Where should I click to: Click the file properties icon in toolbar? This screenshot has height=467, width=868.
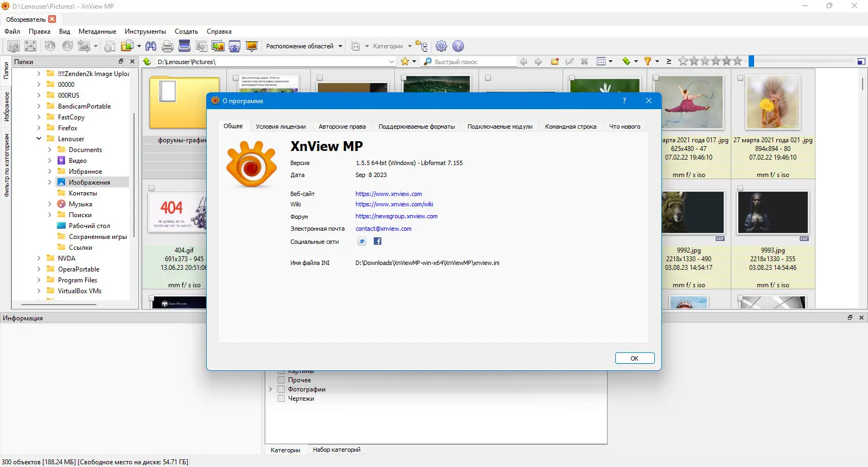click(110, 46)
